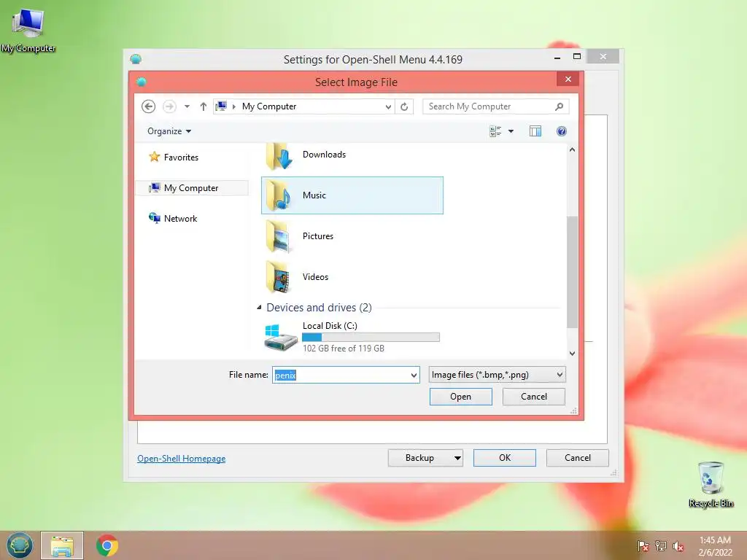Click the Select Image File dialog title icon
This screenshot has height=560, width=747.
(141, 82)
